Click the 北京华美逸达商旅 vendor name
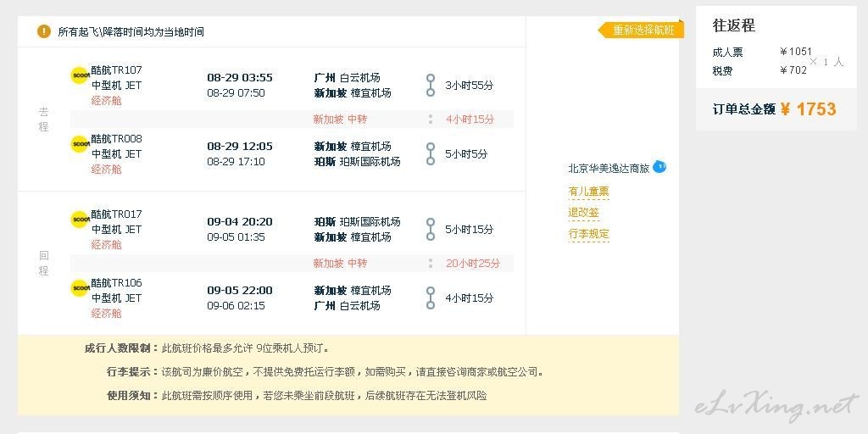Image resolution: width=868 pixels, height=434 pixels. [609, 169]
